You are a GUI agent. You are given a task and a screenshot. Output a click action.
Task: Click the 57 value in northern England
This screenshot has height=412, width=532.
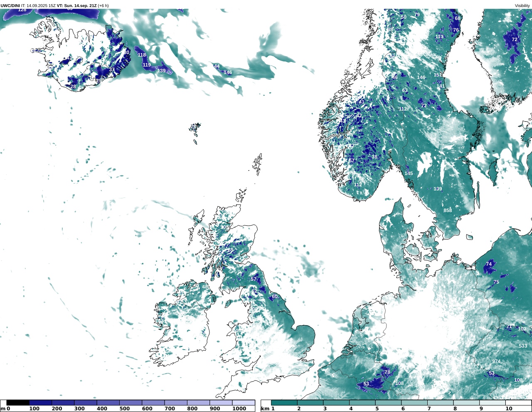tap(254, 279)
